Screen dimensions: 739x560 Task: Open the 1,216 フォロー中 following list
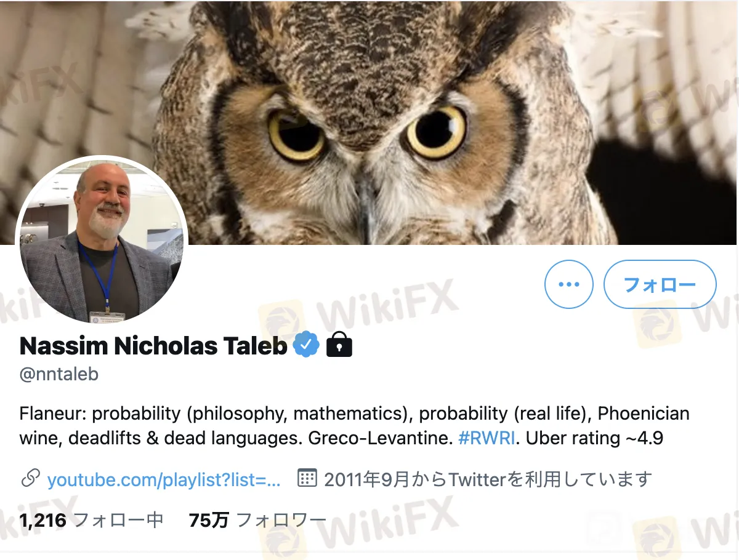coord(91,521)
